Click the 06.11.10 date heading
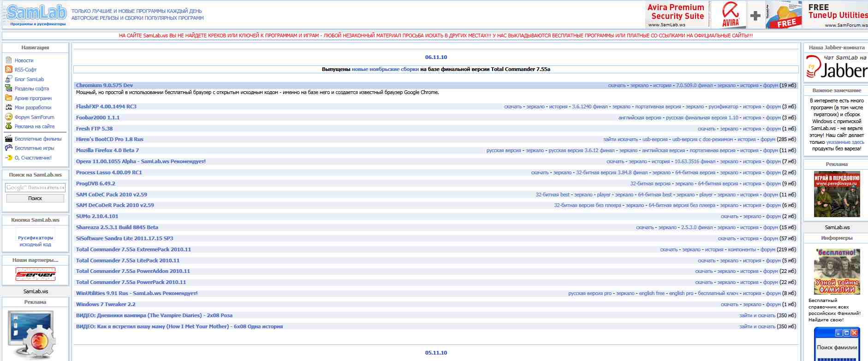 (x=436, y=57)
